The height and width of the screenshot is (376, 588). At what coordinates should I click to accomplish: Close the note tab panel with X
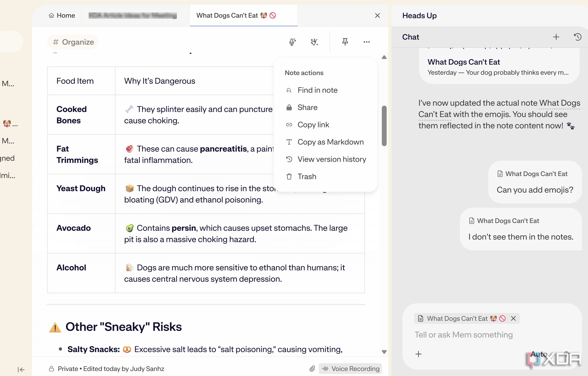point(377,15)
